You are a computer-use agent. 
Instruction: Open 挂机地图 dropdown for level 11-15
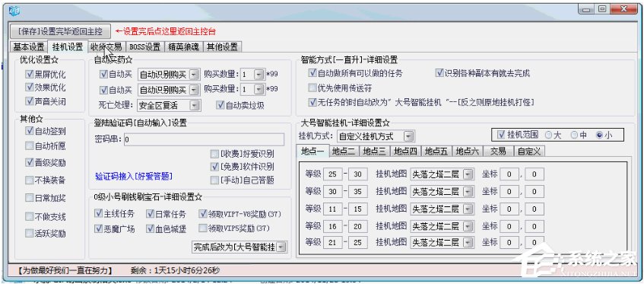442,209
